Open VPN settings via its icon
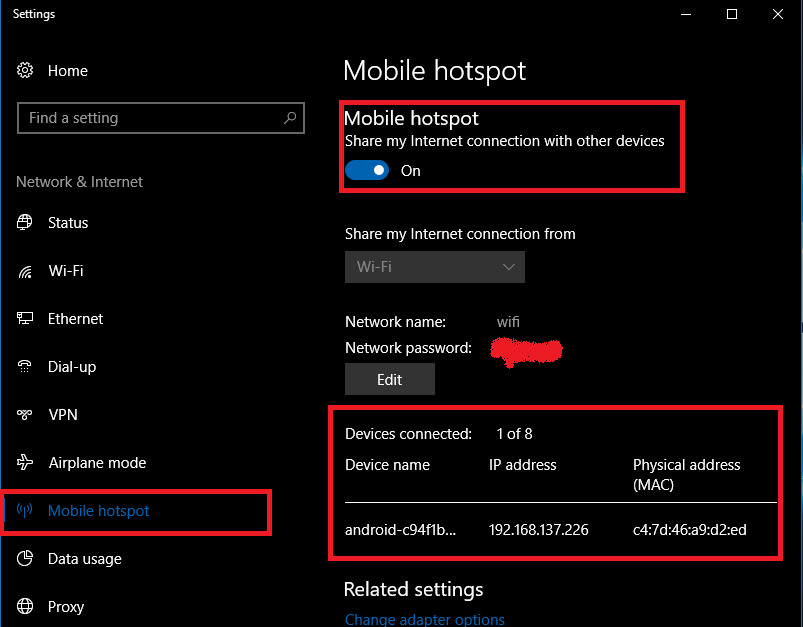Screen dimensions: 803x627 coord(24,414)
